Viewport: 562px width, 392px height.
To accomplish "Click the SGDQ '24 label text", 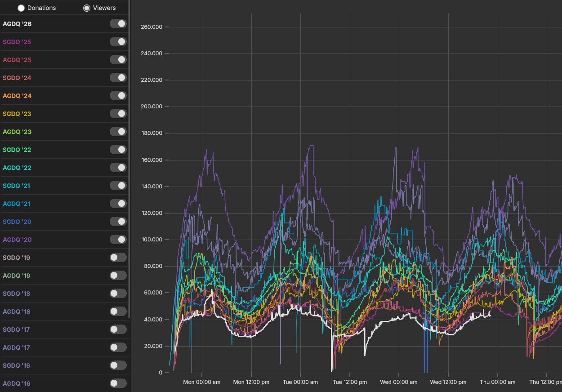I will (x=17, y=78).
